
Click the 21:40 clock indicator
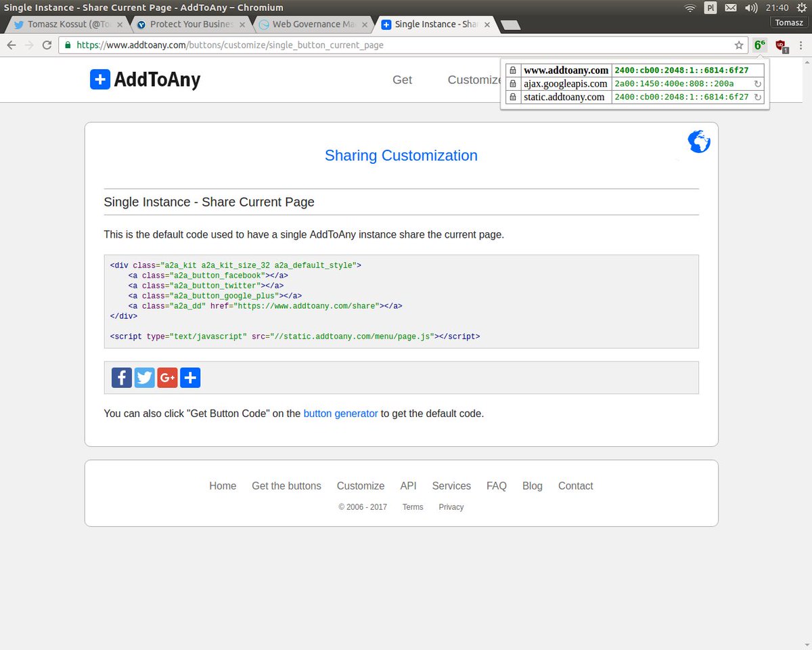pos(777,8)
